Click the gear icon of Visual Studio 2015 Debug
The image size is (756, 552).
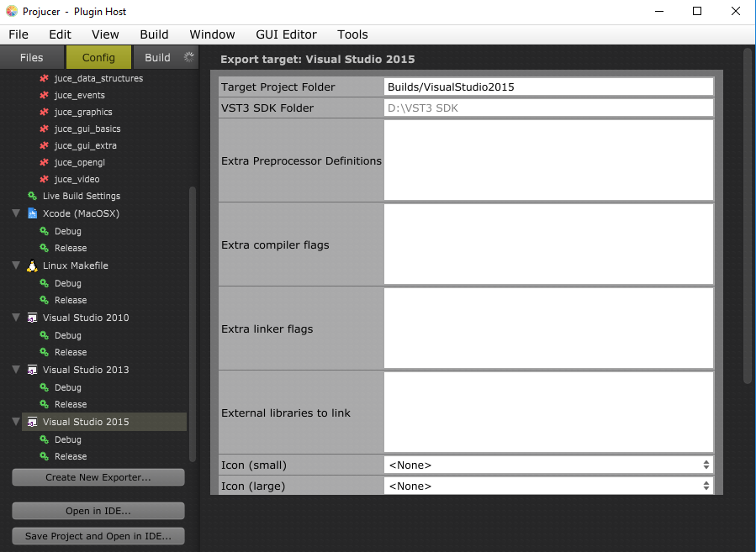coord(44,439)
